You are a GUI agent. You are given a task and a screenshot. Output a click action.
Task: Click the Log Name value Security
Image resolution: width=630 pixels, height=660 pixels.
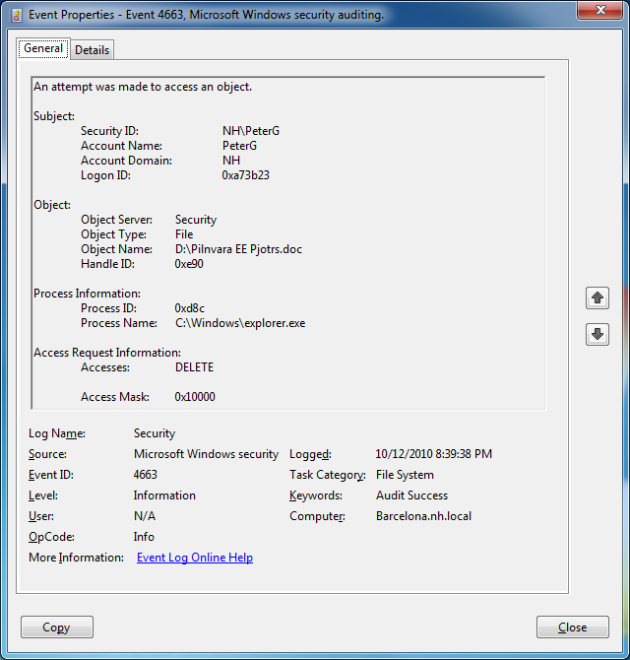(x=154, y=433)
